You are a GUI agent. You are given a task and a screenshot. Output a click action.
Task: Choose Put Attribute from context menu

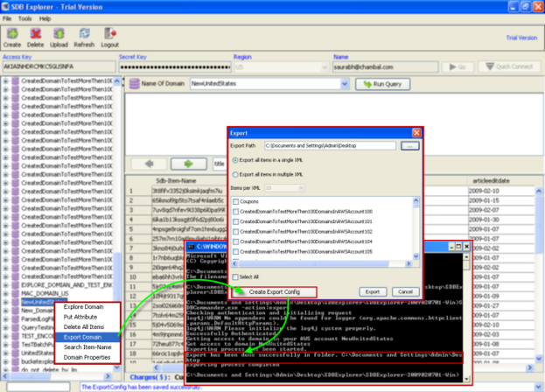80,317
